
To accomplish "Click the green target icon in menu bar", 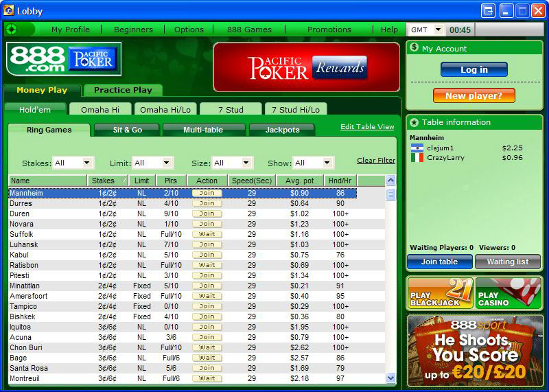I will (x=11, y=29).
